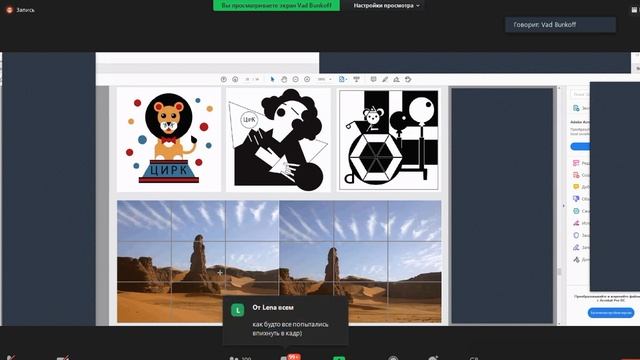Click the blue trial button at pane bottom
The image size is (640, 360).
[611, 313]
